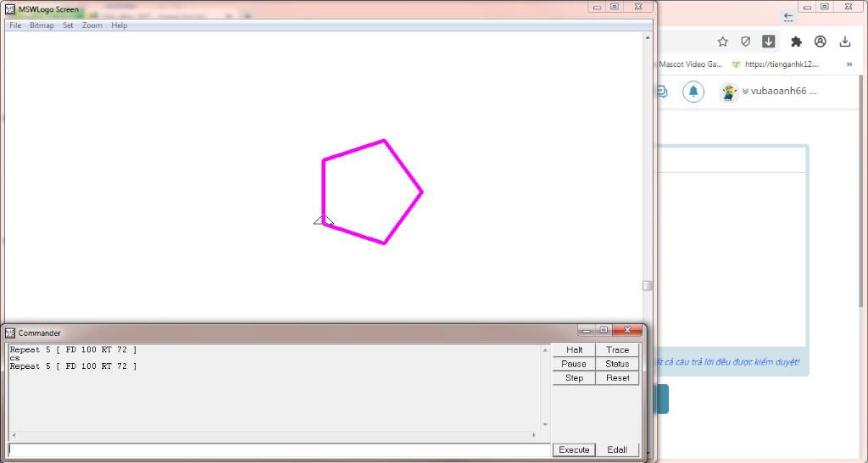
Task: Maximize the Commander window
Action: [x=604, y=330]
